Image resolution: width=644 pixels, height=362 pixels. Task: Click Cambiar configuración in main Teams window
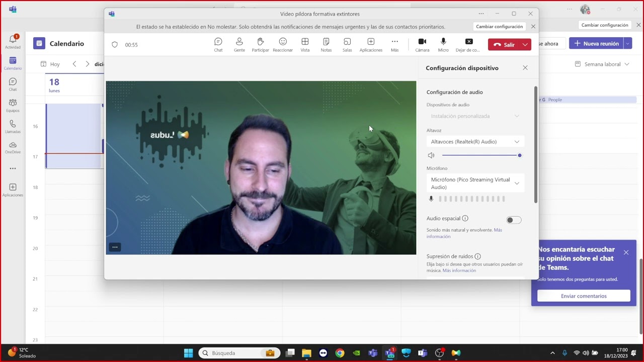click(605, 25)
